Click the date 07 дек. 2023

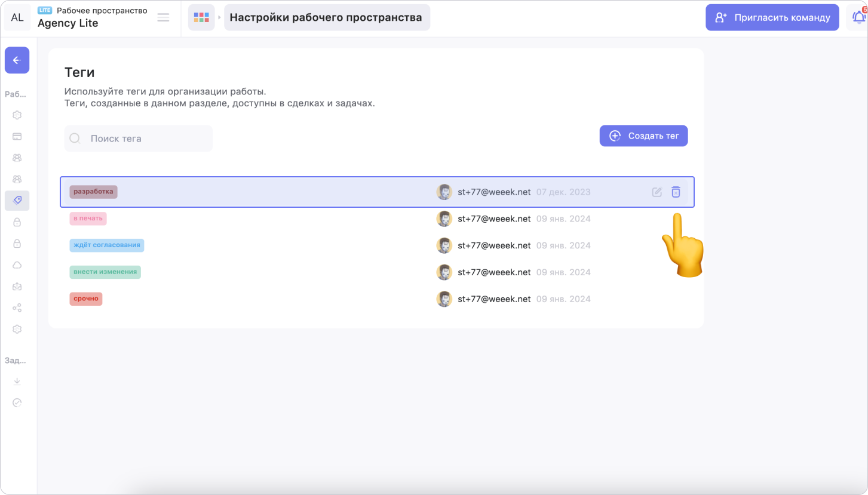tap(563, 192)
